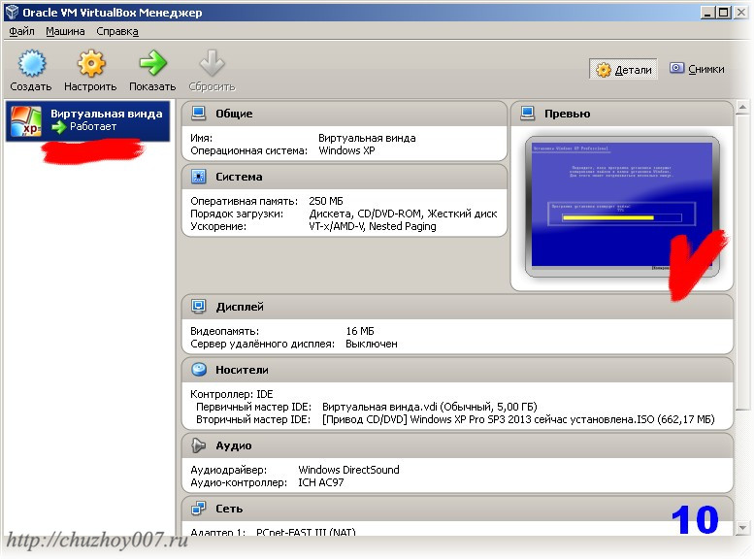This screenshot has width=755, height=560.
Task: Click the greyed Сбросить arrow icon
Action: [212, 63]
